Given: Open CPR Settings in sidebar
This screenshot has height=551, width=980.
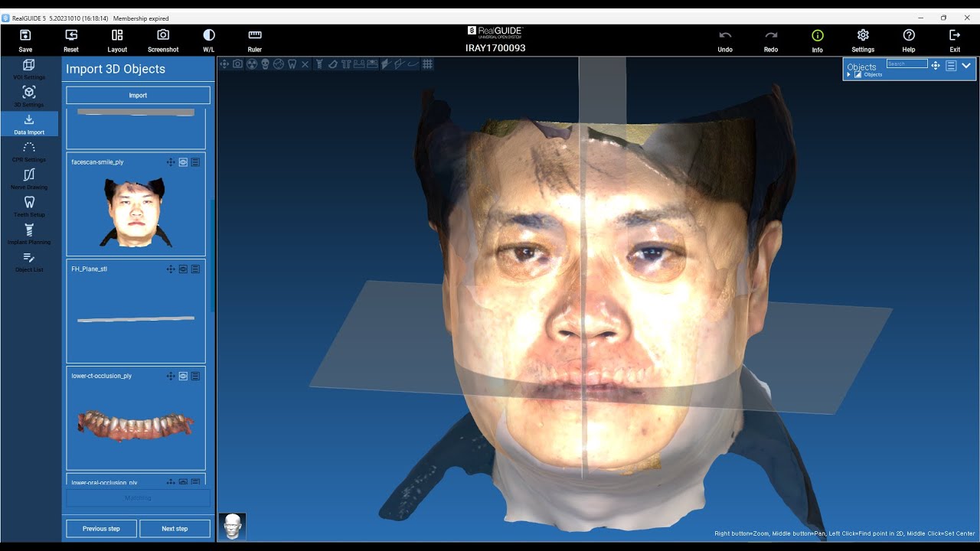Looking at the screenshot, I should pos(29,152).
